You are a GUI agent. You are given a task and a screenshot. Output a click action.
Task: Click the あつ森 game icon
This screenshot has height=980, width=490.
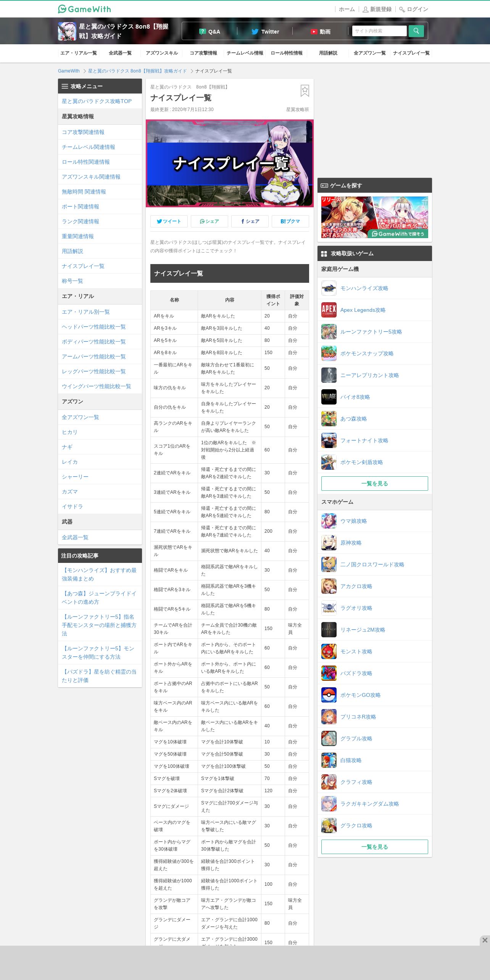pos(329,419)
